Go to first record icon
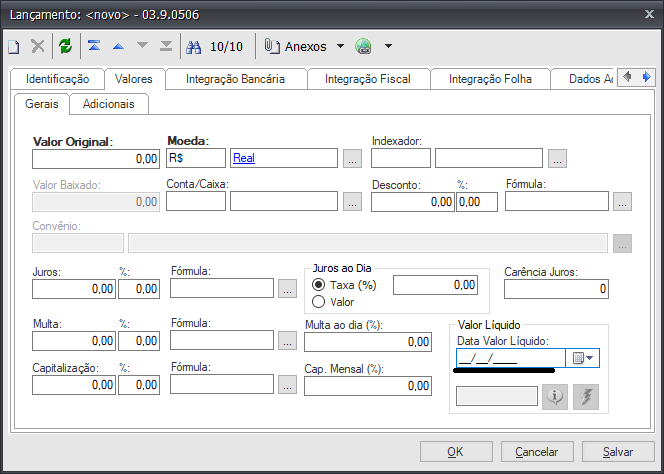The image size is (664, 474). (x=94, y=45)
